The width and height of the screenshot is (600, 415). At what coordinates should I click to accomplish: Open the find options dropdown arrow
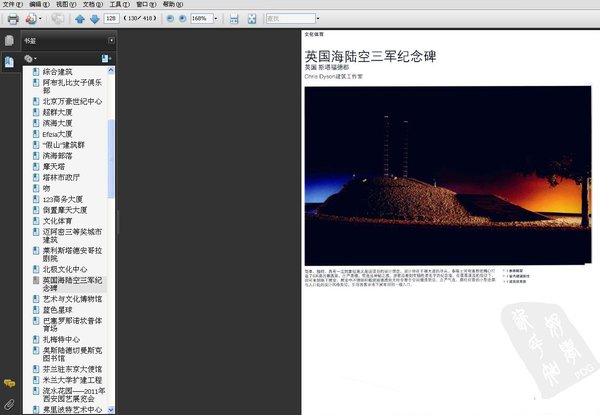pyautogui.click(x=318, y=18)
